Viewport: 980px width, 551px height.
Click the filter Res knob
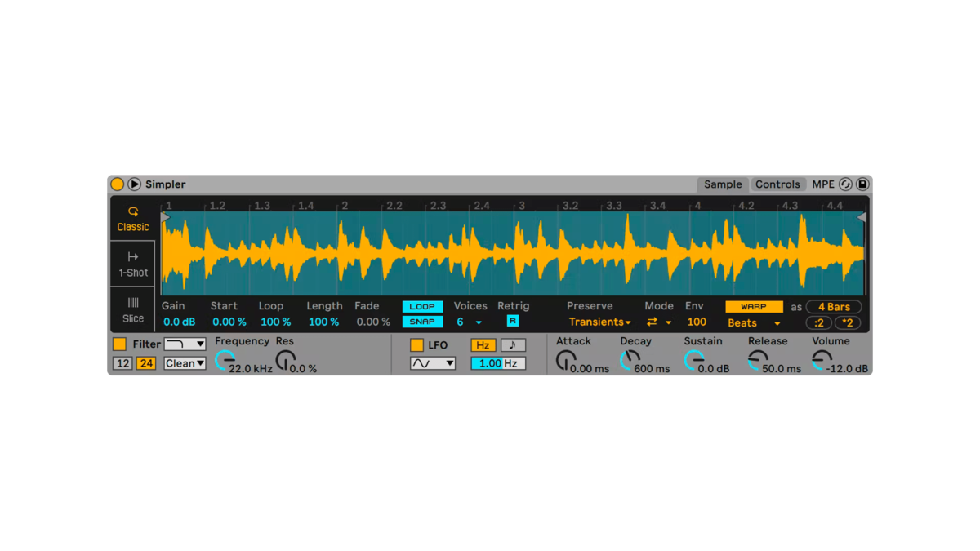[x=285, y=360]
